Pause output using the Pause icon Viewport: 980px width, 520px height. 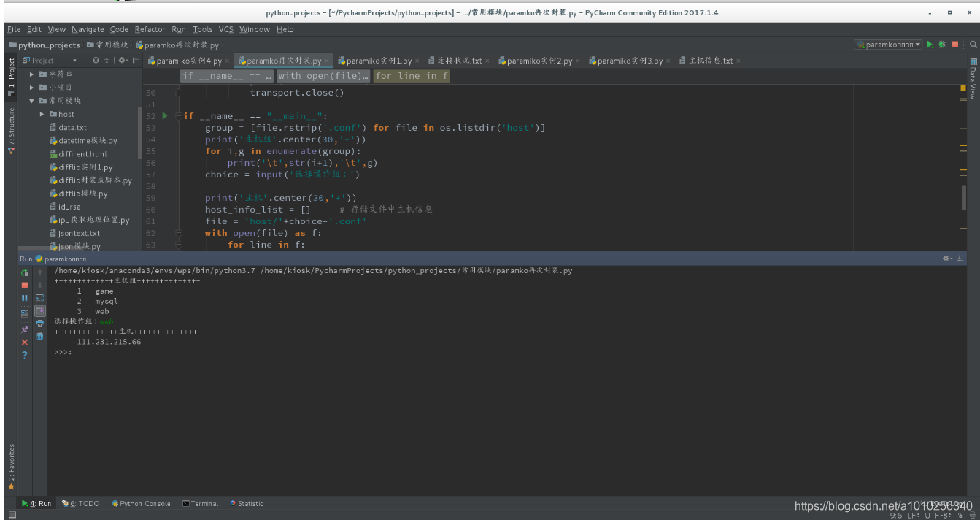(x=24, y=297)
